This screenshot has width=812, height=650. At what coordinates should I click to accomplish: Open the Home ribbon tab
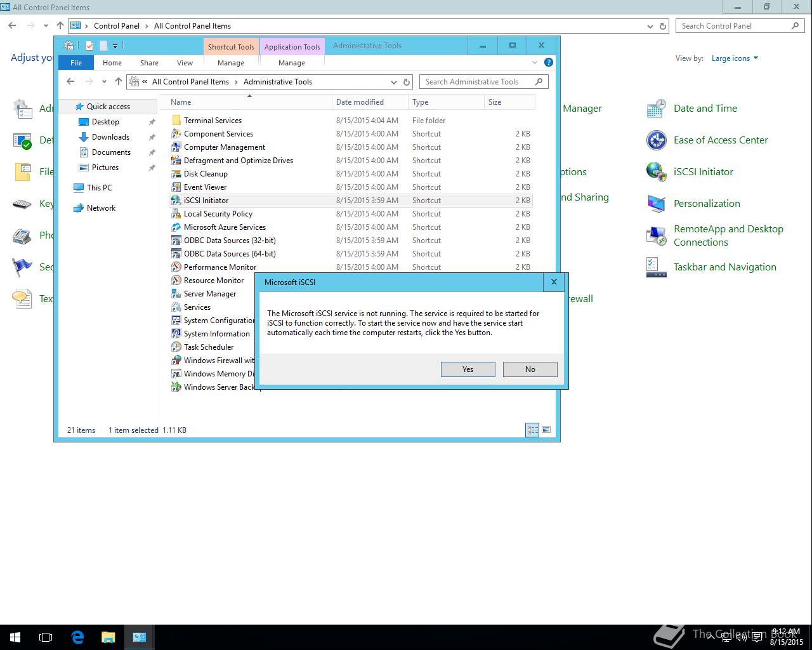coord(112,63)
